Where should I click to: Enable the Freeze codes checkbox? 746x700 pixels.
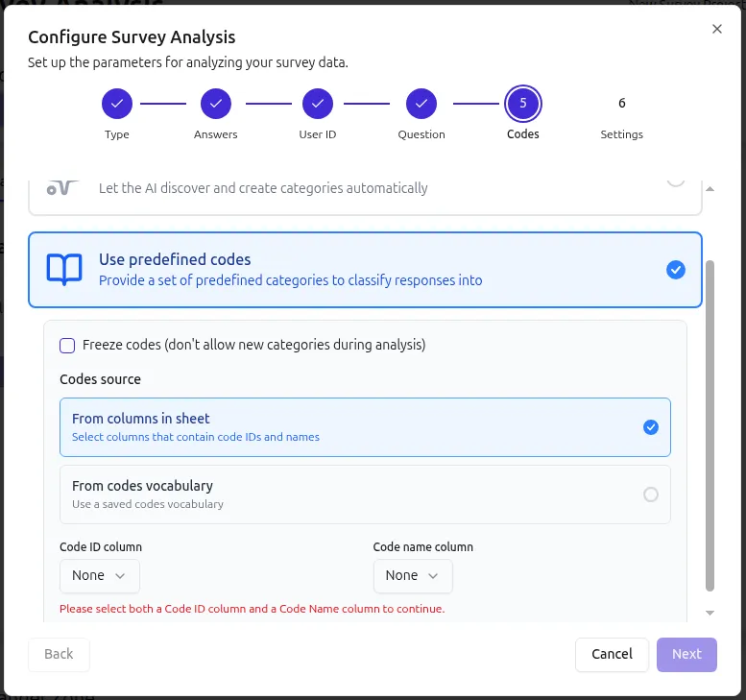coord(67,346)
